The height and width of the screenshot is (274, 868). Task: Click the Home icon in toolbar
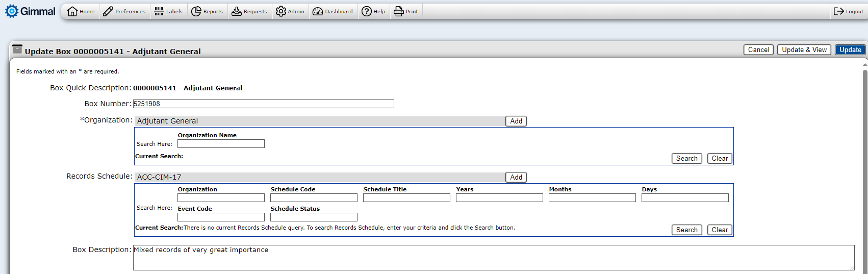(72, 11)
